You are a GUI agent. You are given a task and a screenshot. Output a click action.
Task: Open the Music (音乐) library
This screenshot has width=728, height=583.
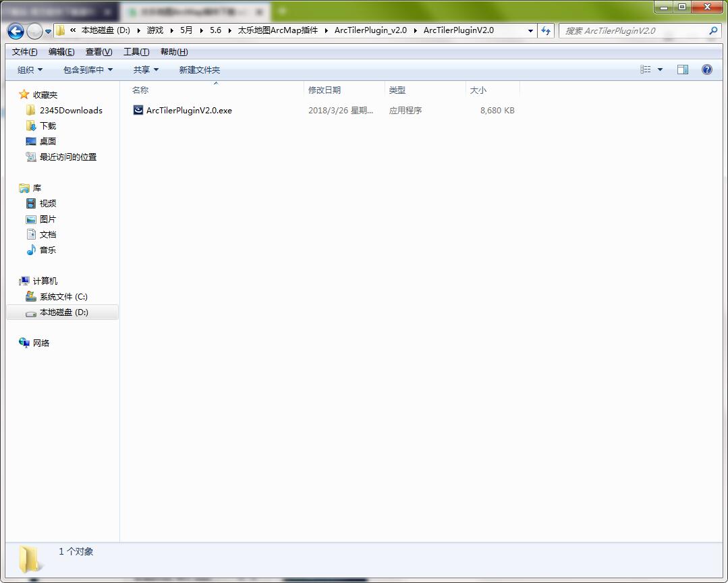(47, 250)
